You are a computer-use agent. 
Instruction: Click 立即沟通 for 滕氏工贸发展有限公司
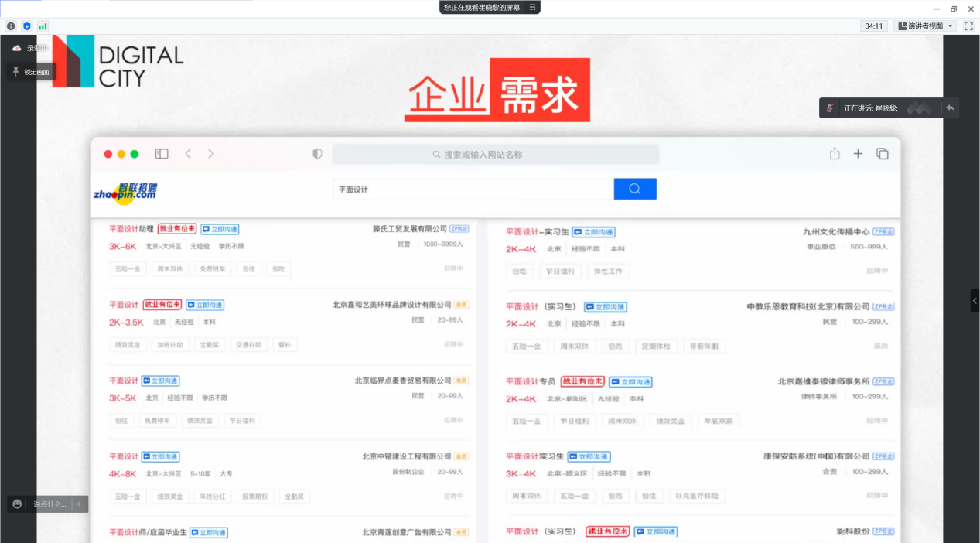click(220, 229)
